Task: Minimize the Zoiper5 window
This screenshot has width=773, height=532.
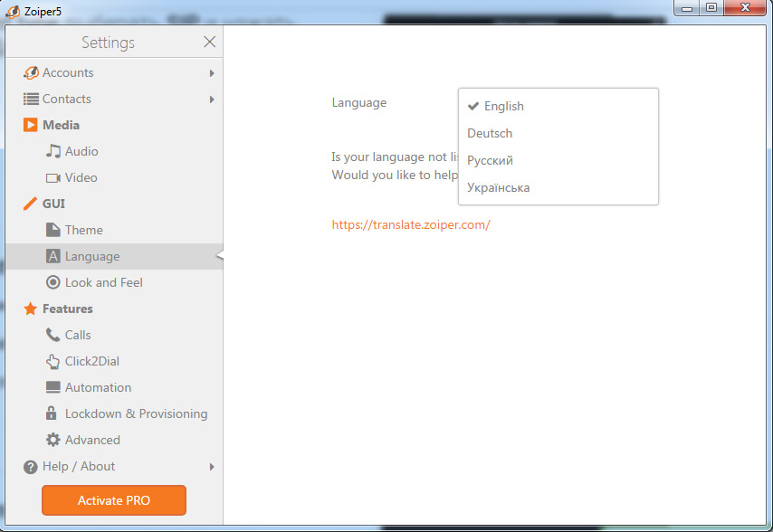Action: click(687, 8)
